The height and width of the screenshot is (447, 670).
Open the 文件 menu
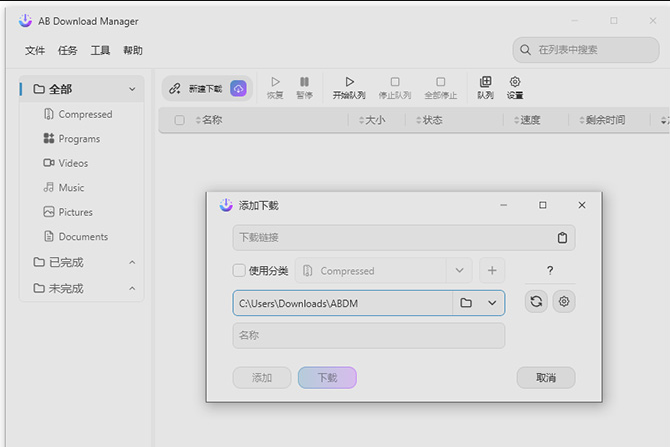click(35, 50)
